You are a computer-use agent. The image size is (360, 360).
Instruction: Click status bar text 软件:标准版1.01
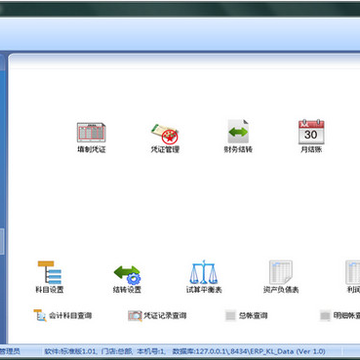pos(71,351)
